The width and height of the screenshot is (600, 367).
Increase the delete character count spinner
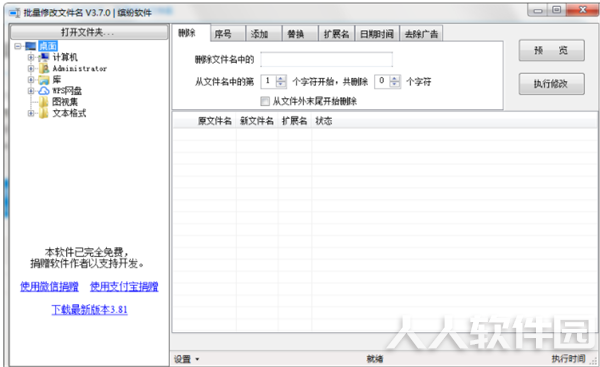pos(395,78)
